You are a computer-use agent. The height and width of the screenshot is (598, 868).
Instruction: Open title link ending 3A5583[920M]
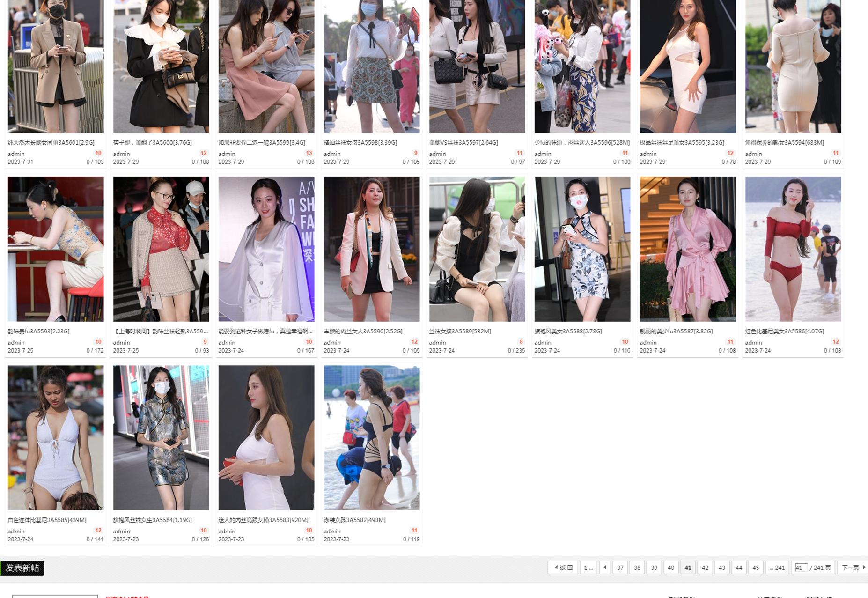pyautogui.click(x=263, y=520)
